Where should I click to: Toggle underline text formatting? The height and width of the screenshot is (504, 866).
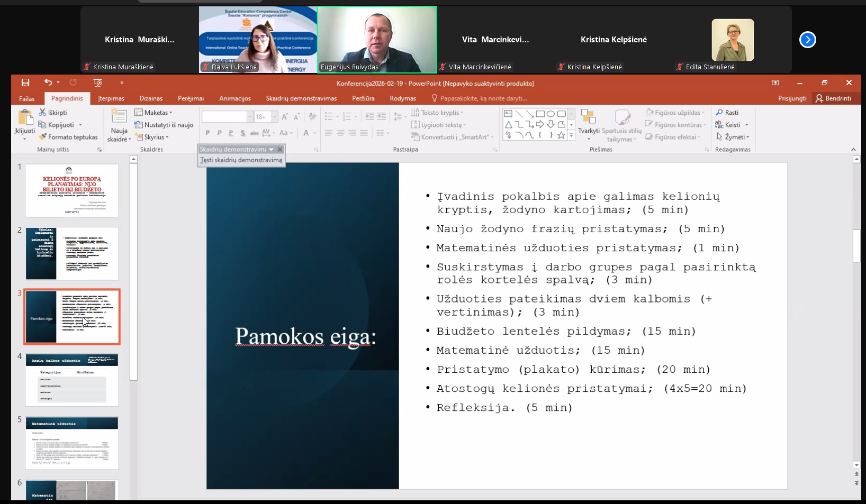click(231, 133)
